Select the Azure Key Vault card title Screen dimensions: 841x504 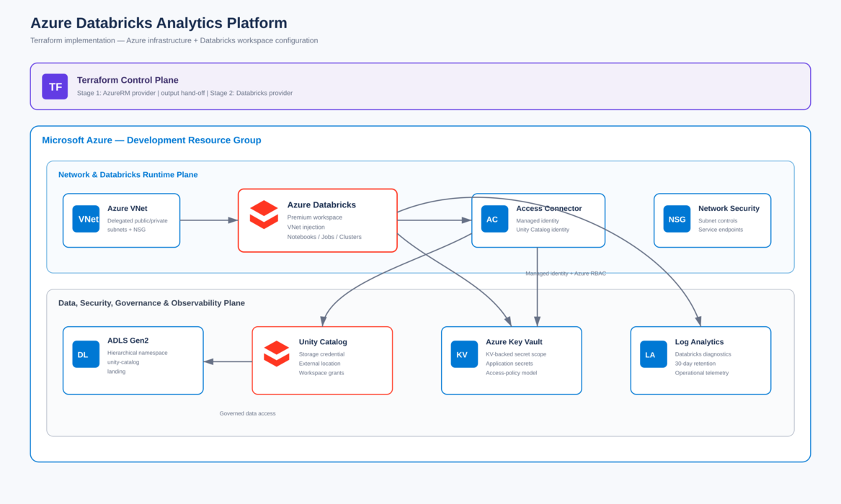514,342
